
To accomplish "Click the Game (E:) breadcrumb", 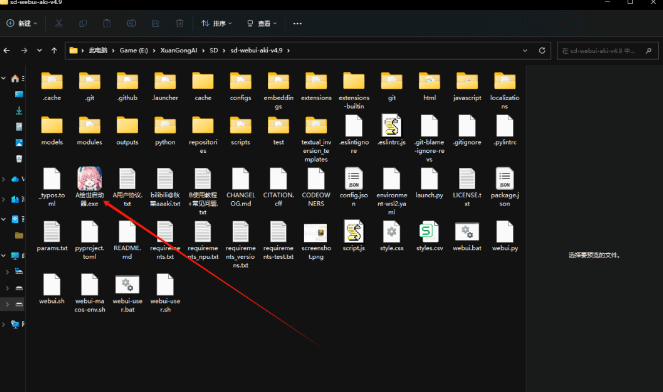I will 134,50.
